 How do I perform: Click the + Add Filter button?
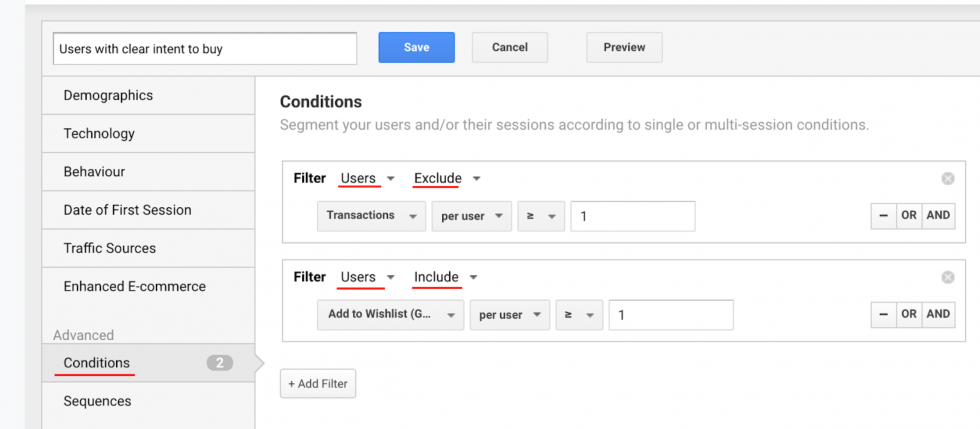318,383
